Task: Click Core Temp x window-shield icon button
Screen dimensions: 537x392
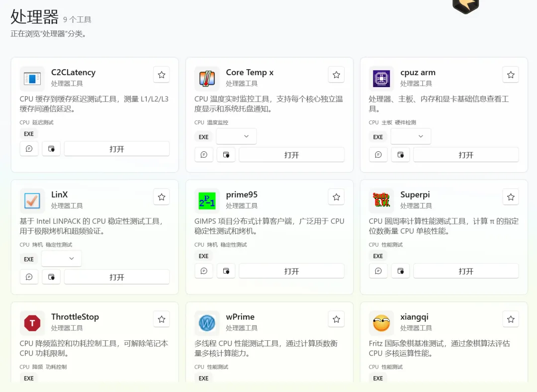Action: click(226, 155)
